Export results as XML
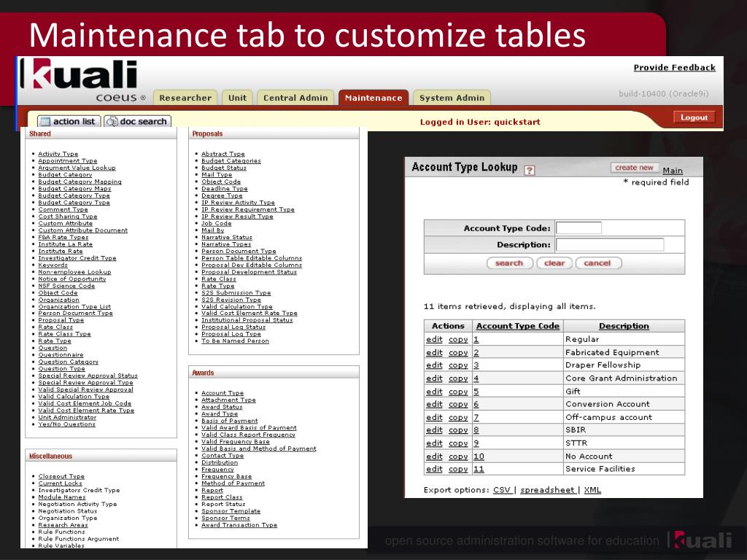The width and height of the screenshot is (747, 560). coord(592,490)
